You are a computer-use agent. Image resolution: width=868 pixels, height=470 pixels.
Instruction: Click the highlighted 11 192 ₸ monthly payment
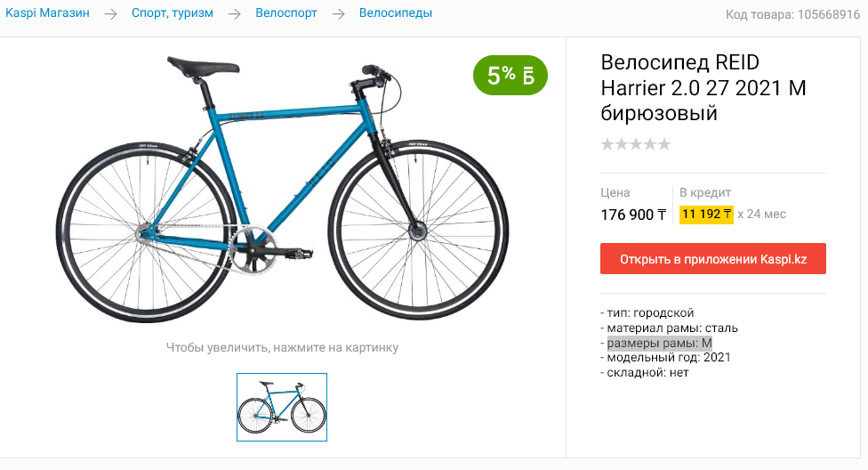point(706,214)
